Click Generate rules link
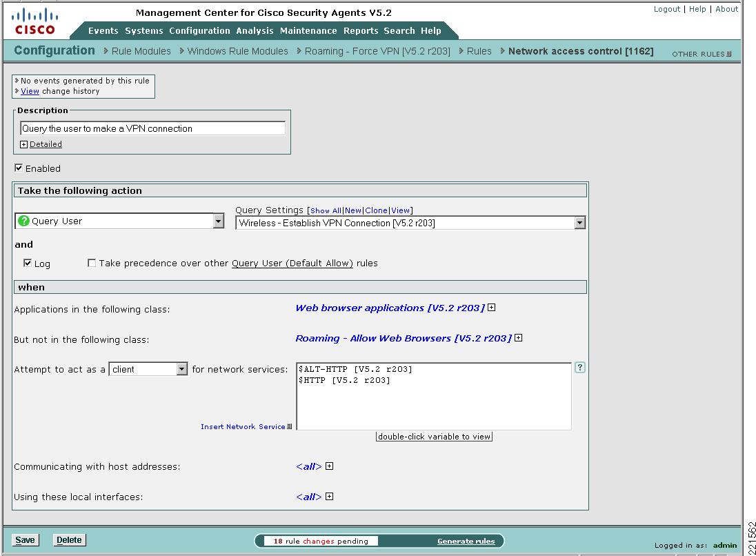756x556 pixels. click(466, 541)
